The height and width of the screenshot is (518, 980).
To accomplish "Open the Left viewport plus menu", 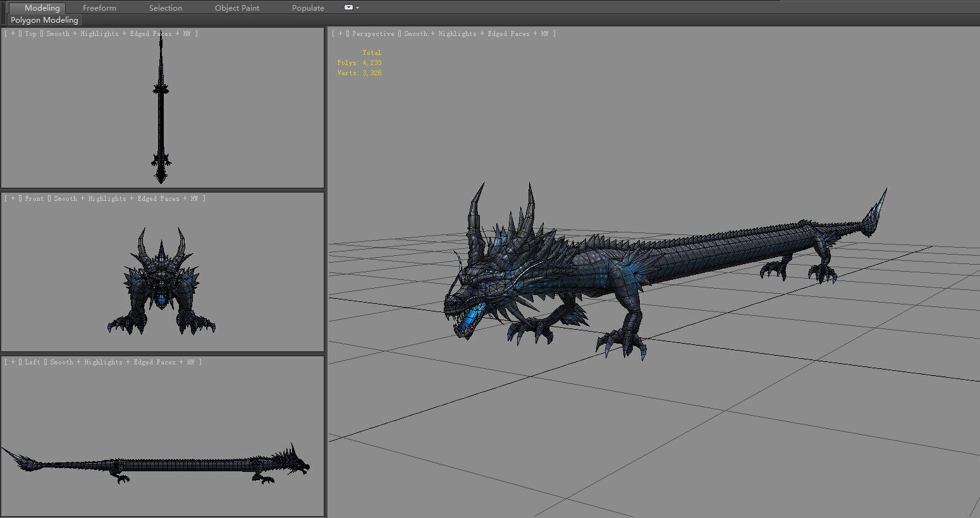I will pos(13,362).
